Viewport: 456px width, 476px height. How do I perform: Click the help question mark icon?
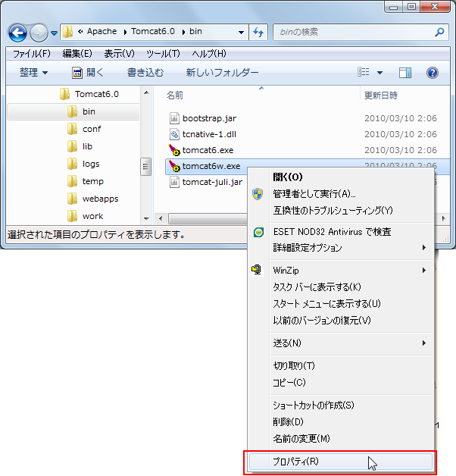point(433,73)
